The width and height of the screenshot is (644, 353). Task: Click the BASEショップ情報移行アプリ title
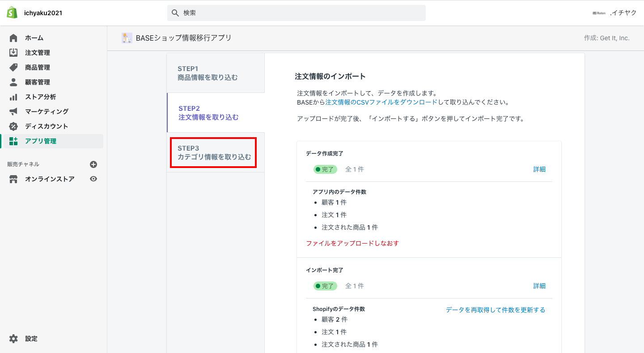pos(184,38)
